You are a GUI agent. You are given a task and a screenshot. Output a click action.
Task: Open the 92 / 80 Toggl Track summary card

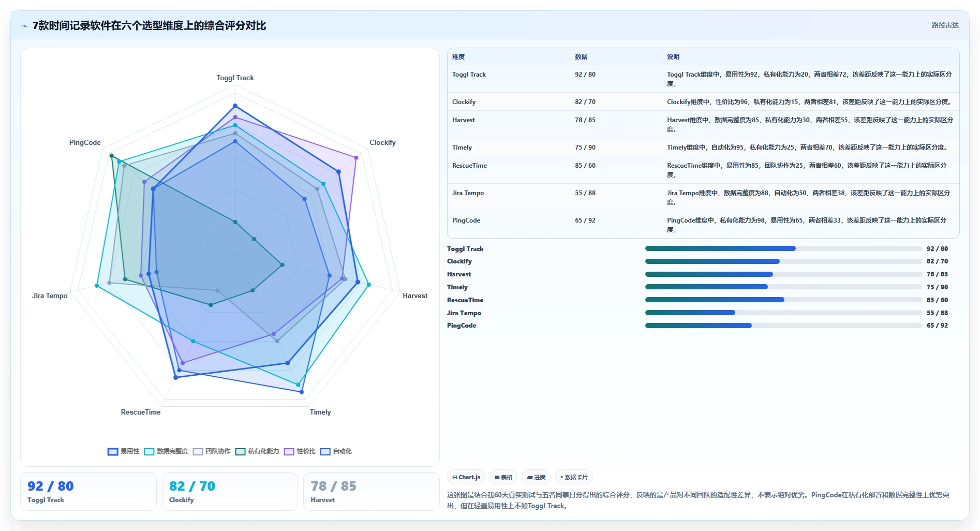[88, 491]
